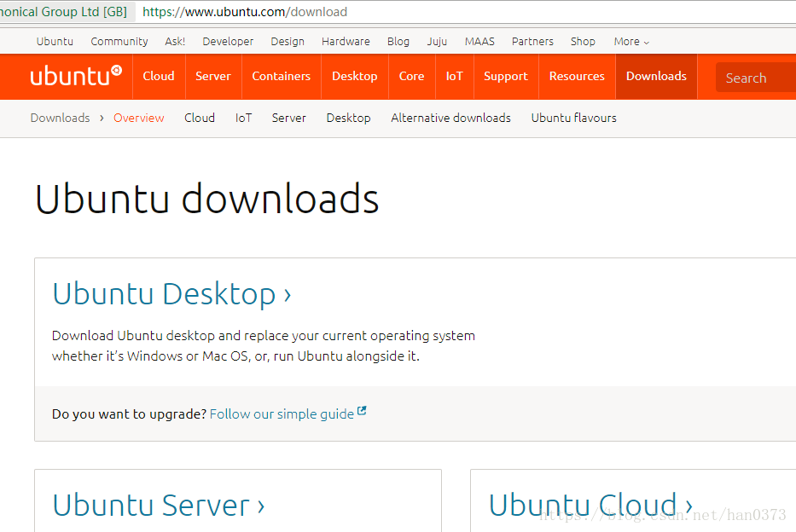796x532 pixels.
Task: Open Partners in top bar
Action: coord(532,42)
